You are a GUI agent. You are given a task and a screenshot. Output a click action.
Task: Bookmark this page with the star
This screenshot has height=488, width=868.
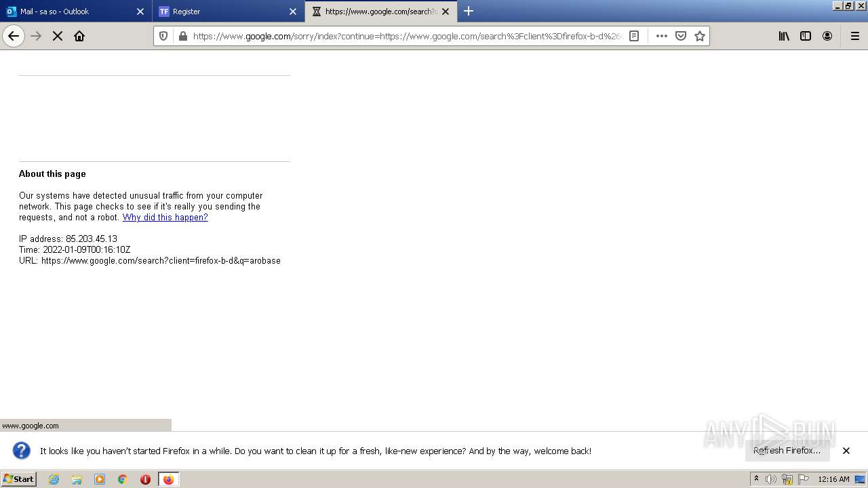[x=700, y=36]
